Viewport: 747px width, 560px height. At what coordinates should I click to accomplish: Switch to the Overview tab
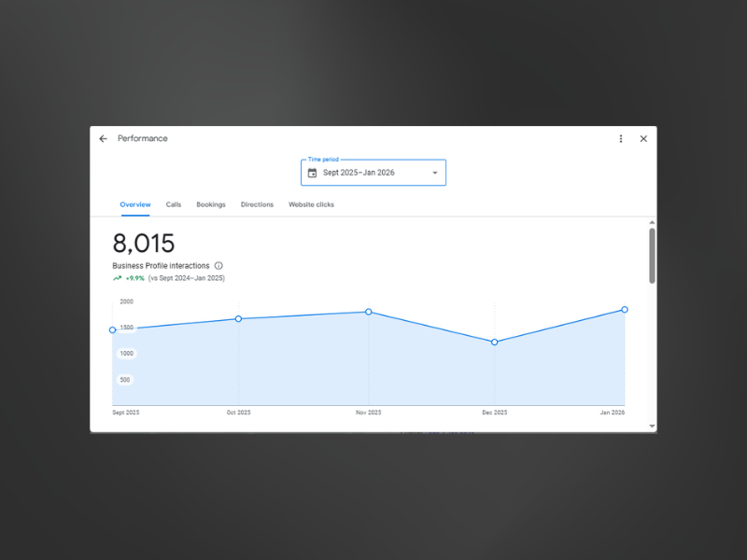(135, 204)
